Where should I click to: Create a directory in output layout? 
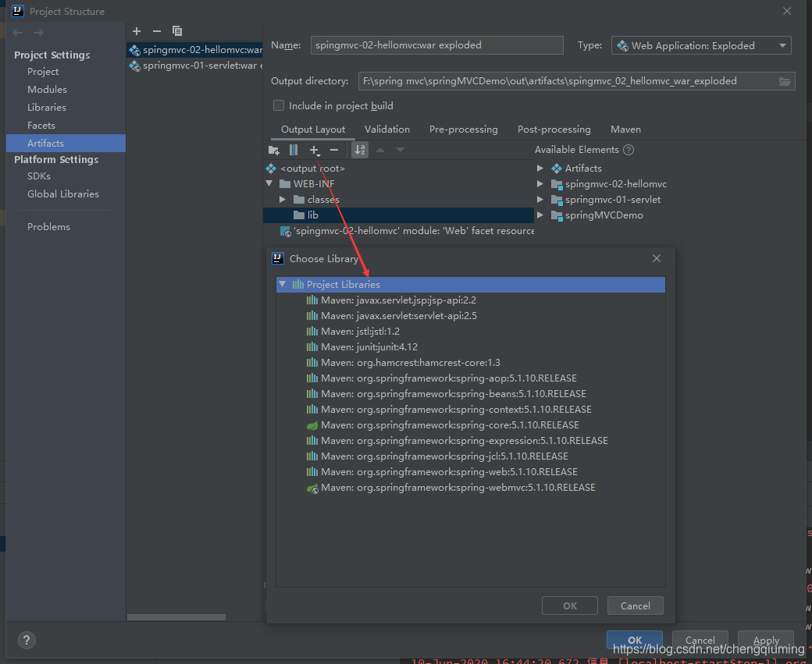274,150
